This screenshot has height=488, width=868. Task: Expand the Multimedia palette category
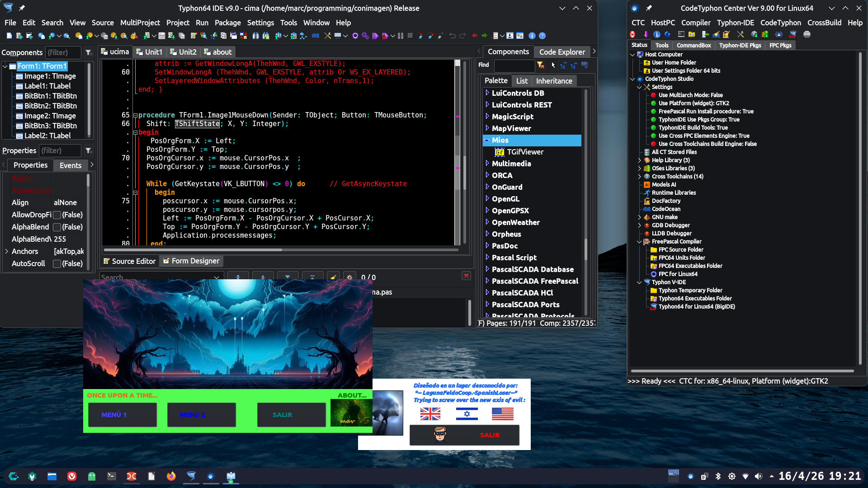[x=487, y=163]
